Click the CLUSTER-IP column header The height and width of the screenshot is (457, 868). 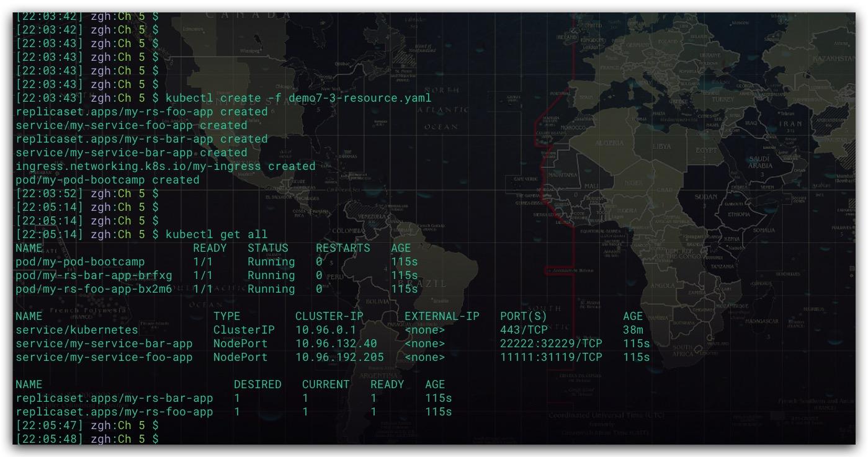coord(329,316)
